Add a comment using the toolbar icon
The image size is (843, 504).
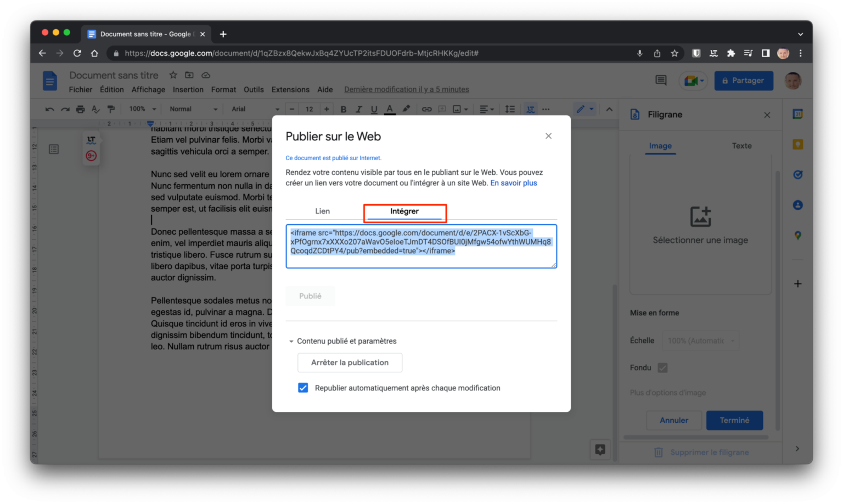pos(442,109)
